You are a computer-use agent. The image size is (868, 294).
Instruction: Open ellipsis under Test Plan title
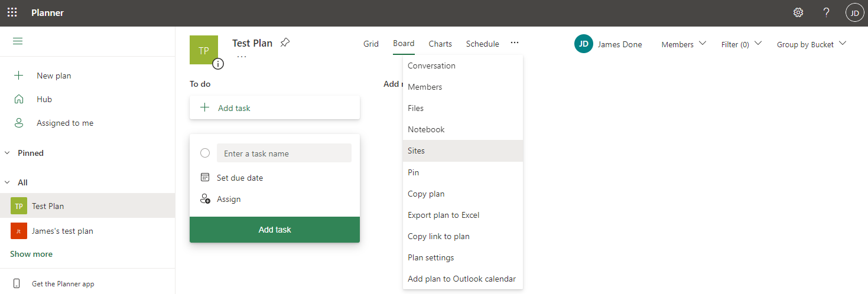pyautogui.click(x=242, y=57)
